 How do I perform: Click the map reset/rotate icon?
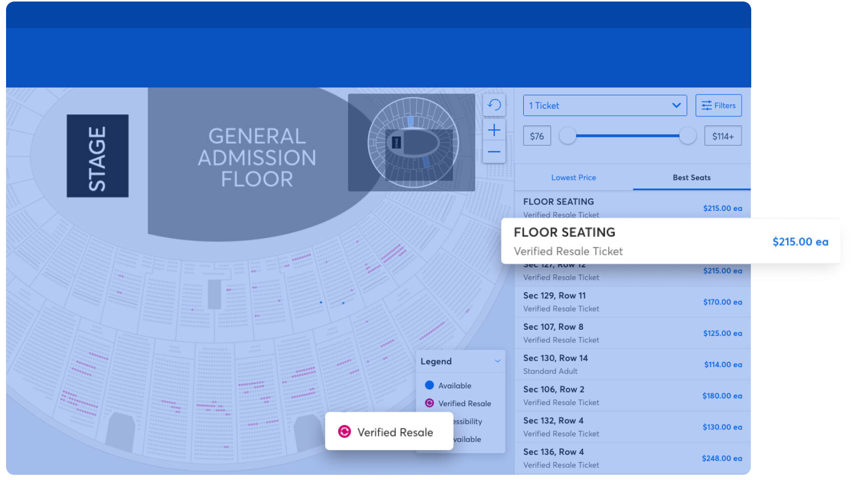494,105
